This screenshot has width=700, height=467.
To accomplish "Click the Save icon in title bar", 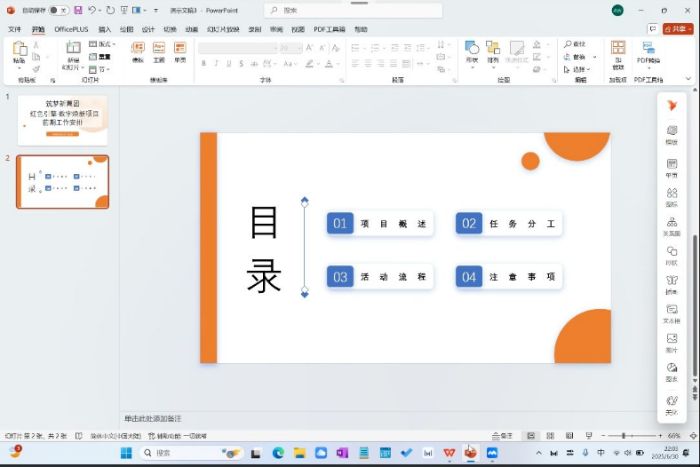I will (x=78, y=10).
